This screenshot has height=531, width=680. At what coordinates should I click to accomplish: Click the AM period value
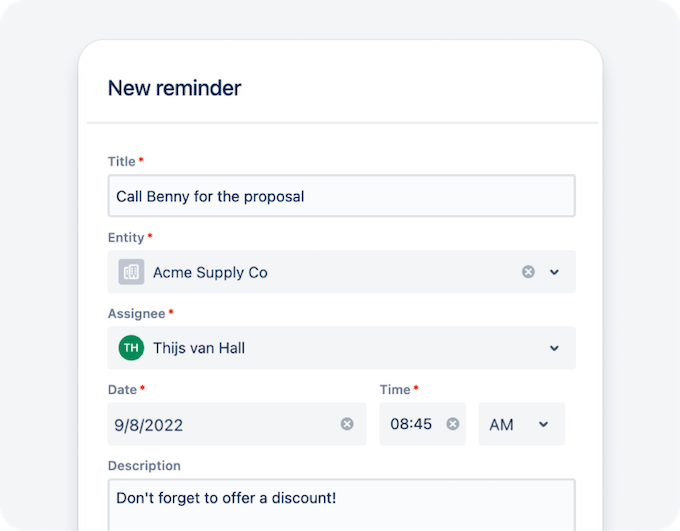coord(501,424)
